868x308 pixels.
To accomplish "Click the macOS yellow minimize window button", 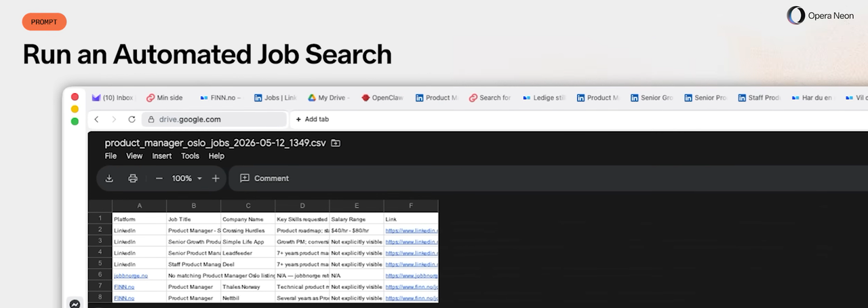I will 75,109.
